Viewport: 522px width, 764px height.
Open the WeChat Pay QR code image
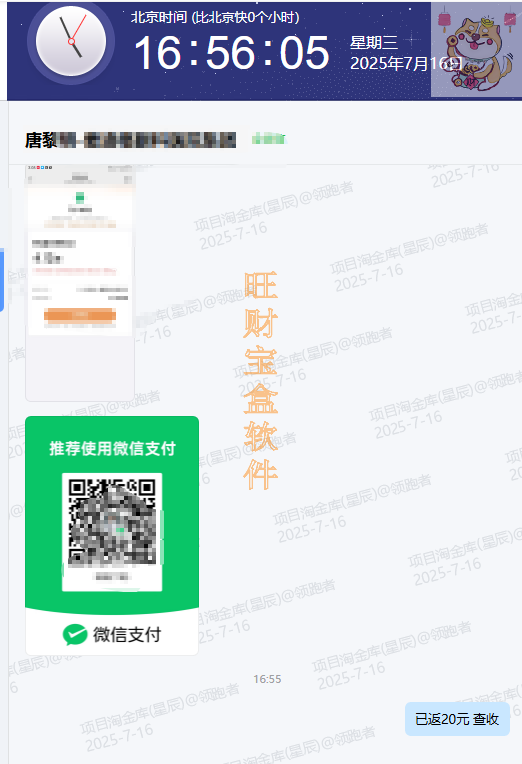point(112,535)
